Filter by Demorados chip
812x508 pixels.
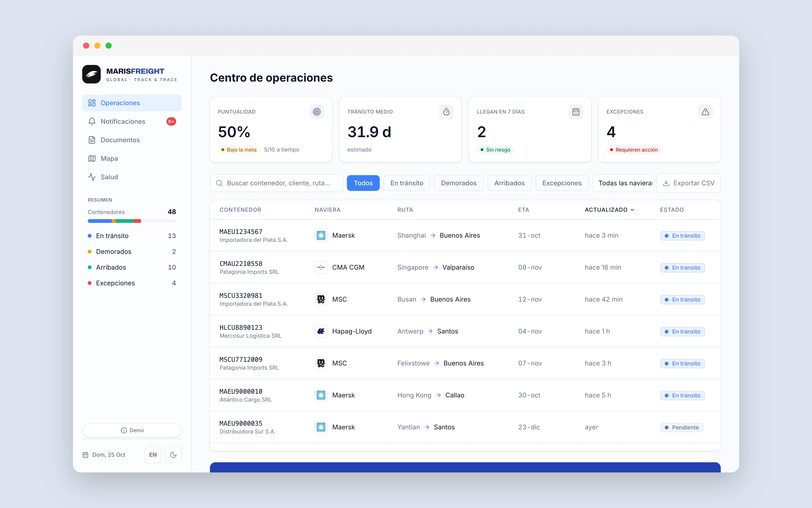coord(458,183)
